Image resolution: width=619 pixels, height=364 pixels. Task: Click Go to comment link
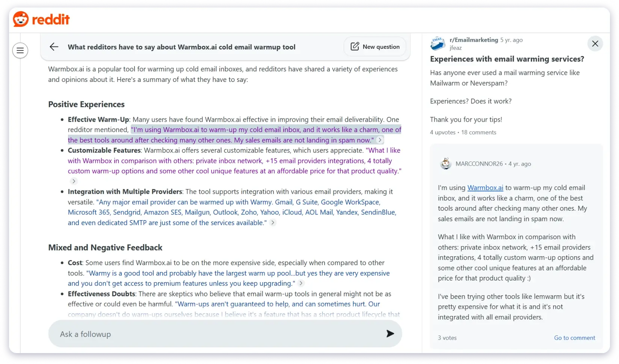tap(574, 338)
